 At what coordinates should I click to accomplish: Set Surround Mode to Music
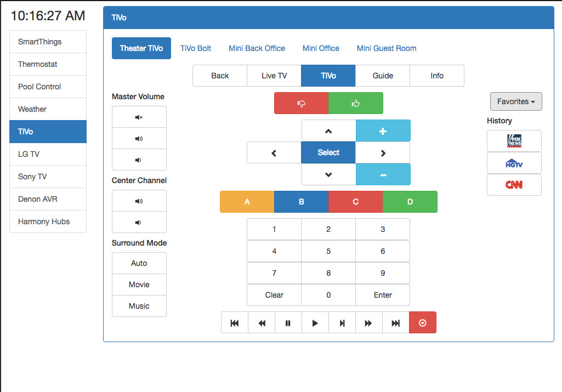(139, 306)
